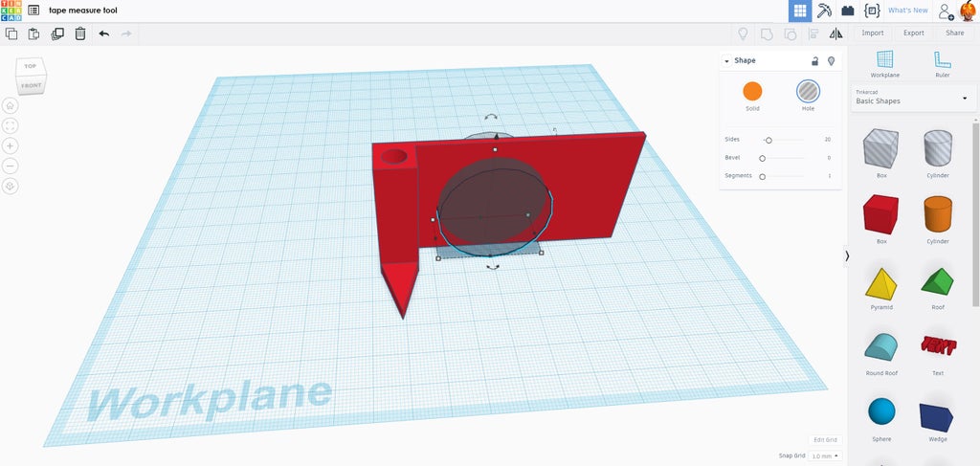
Task: Click the Sides value 20
Action: point(828,140)
